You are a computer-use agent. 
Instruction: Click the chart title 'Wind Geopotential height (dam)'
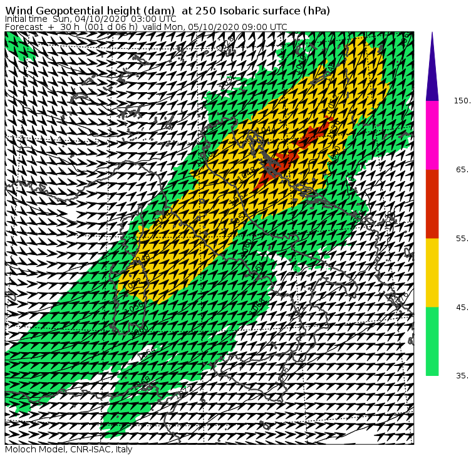[x=90, y=11]
